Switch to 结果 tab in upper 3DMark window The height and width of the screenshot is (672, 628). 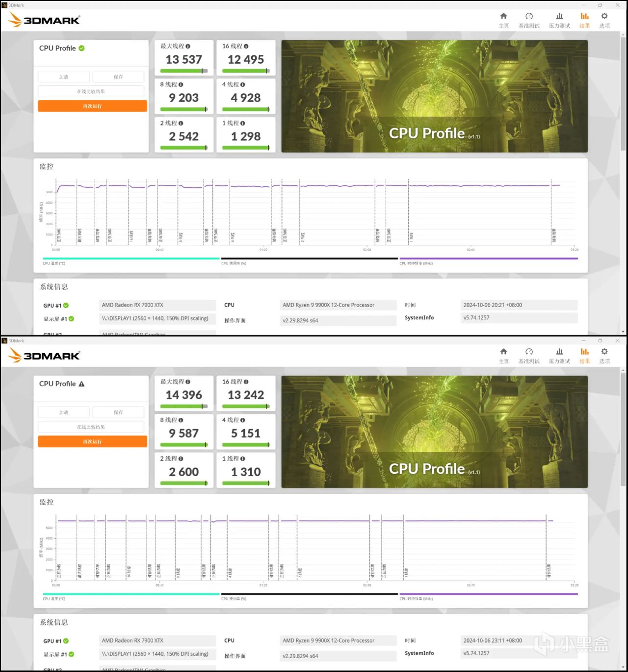coord(584,20)
